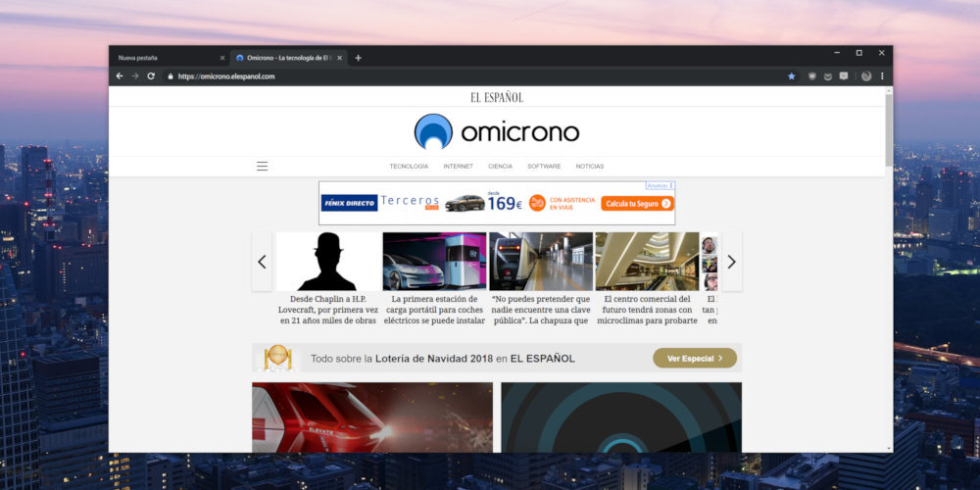Minimize the Chrome window
The height and width of the screenshot is (490, 980).
[837, 53]
